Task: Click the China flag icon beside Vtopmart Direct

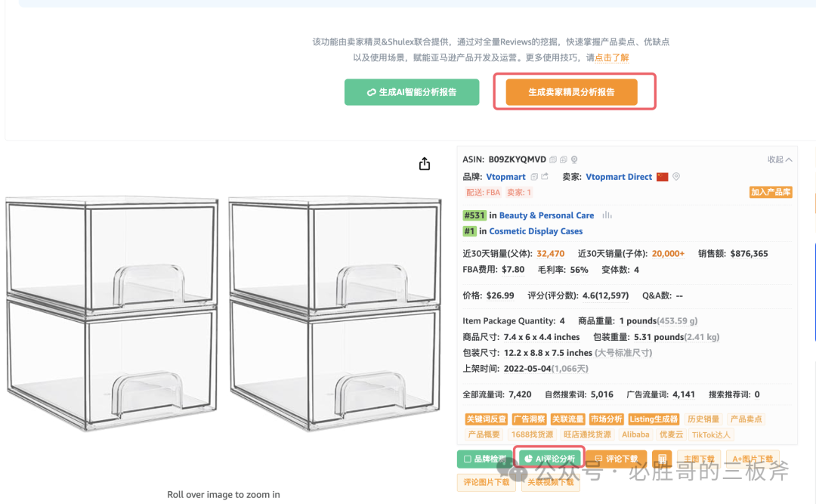Action: 662,176
